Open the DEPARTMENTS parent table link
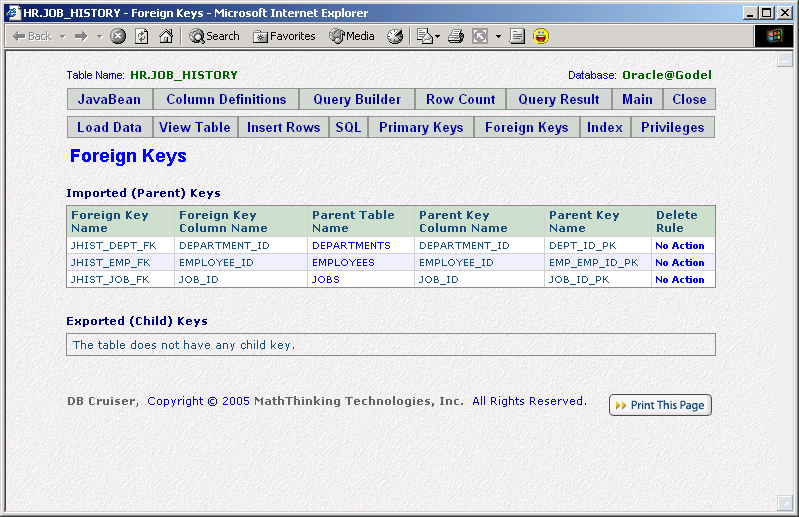This screenshot has height=517, width=799. point(351,246)
